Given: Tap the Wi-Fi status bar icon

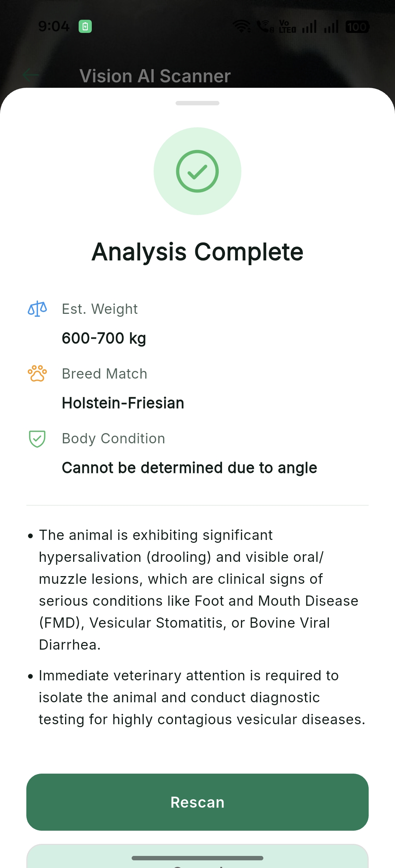Looking at the screenshot, I should [x=242, y=26].
